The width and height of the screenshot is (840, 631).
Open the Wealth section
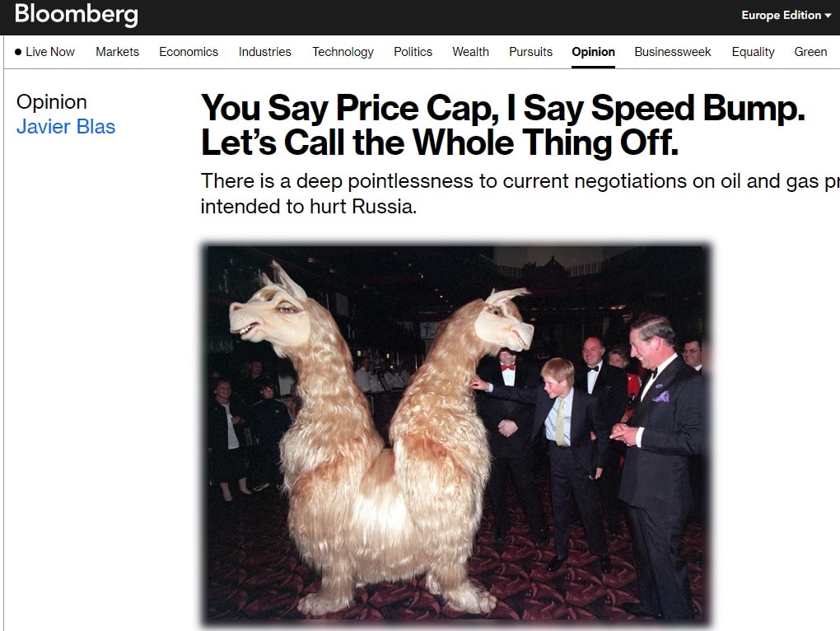click(x=470, y=52)
